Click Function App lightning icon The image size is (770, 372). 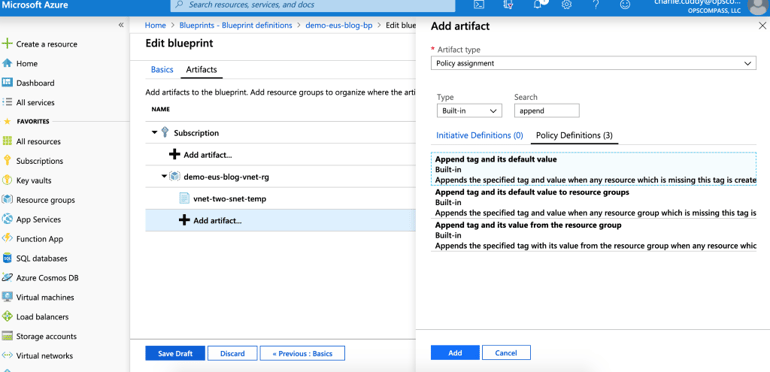(7, 239)
